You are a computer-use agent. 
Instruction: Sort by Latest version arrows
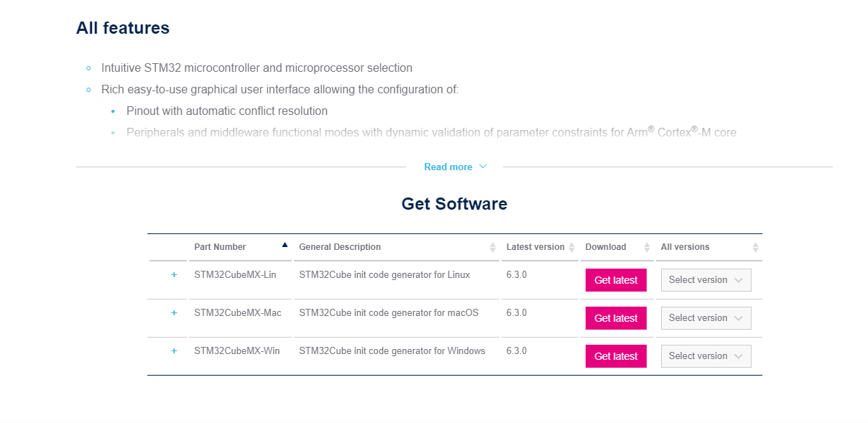coord(572,247)
